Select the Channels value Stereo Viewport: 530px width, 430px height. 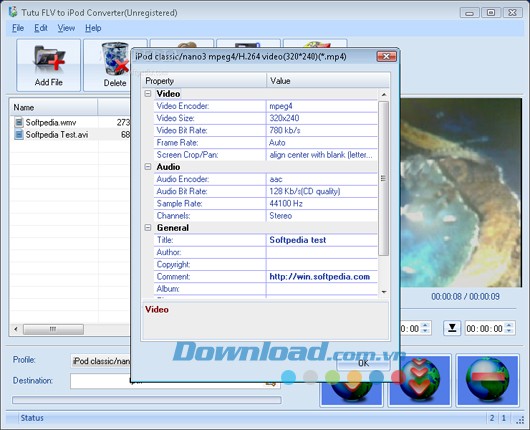tap(321, 216)
